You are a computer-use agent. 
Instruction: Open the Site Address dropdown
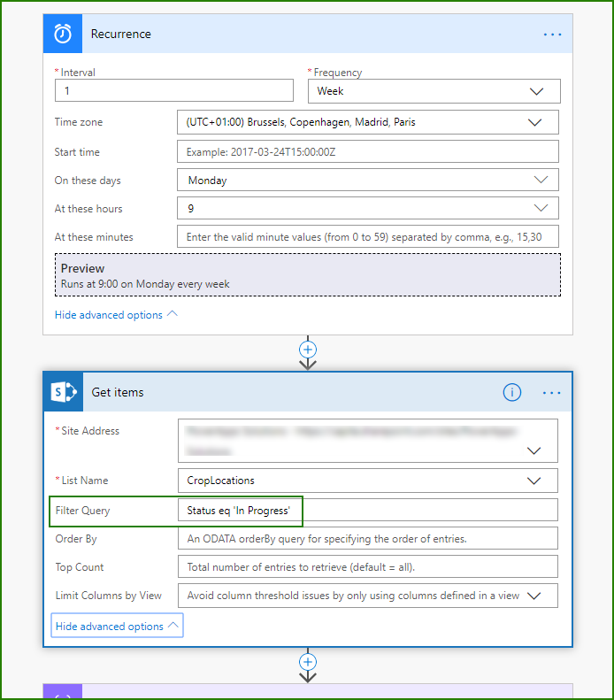click(x=368, y=441)
